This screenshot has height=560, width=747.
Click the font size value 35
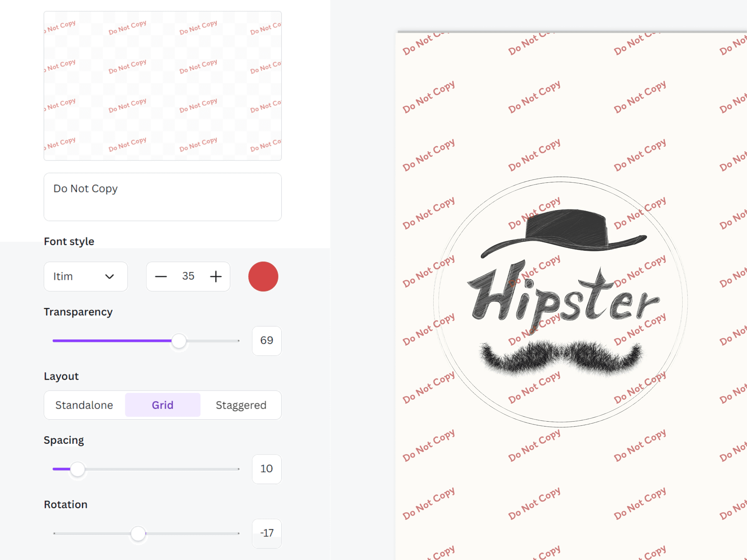pyautogui.click(x=188, y=276)
